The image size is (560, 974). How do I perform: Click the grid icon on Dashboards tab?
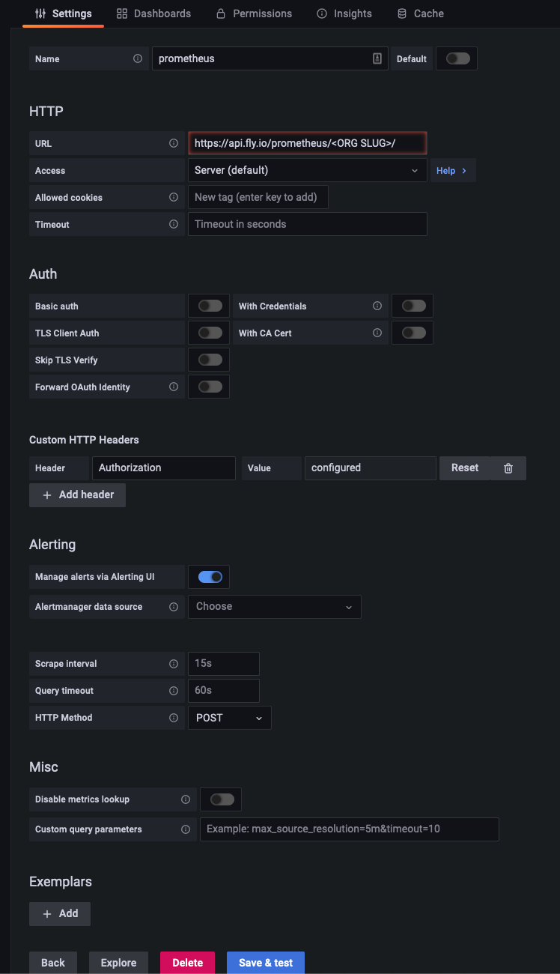click(x=122, y=13)
